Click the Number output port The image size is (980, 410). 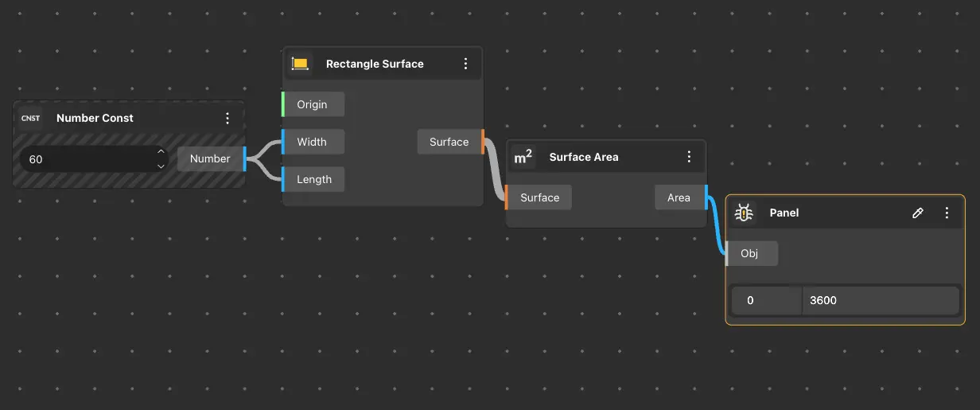(x=211, y=158)
